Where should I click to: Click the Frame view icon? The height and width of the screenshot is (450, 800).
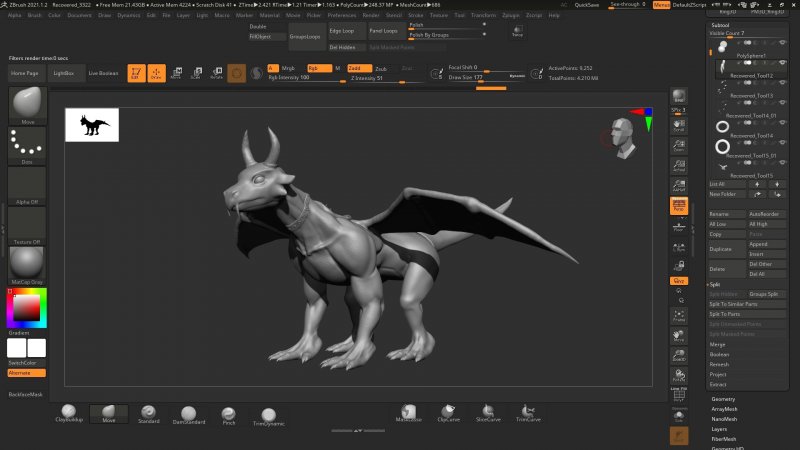click(x=679, y=316)
